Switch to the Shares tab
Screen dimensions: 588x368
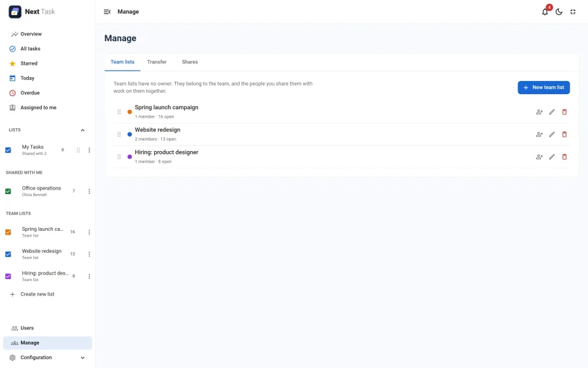click(189, 62)
